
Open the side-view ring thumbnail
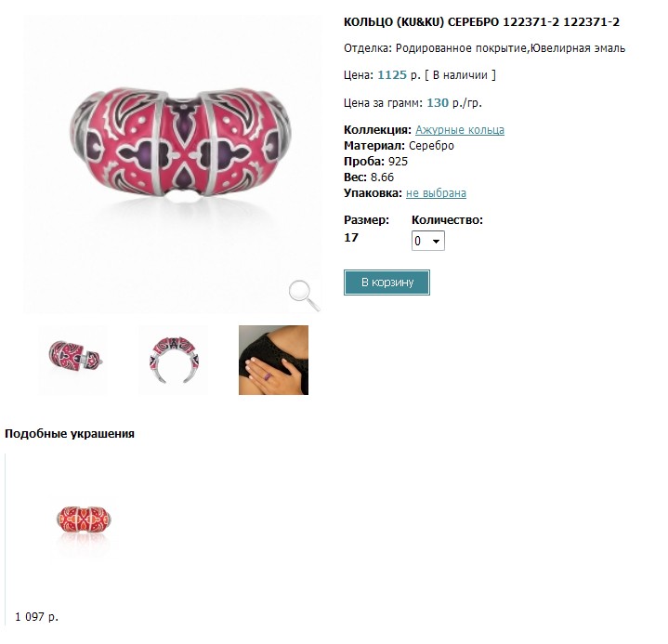click(73, 360)
